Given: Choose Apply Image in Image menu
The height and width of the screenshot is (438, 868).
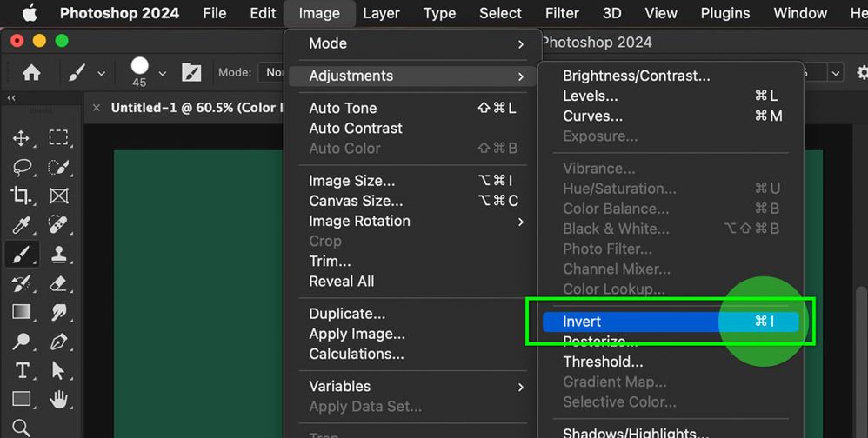Looking at the screenshot, I should tap(413, 334).
